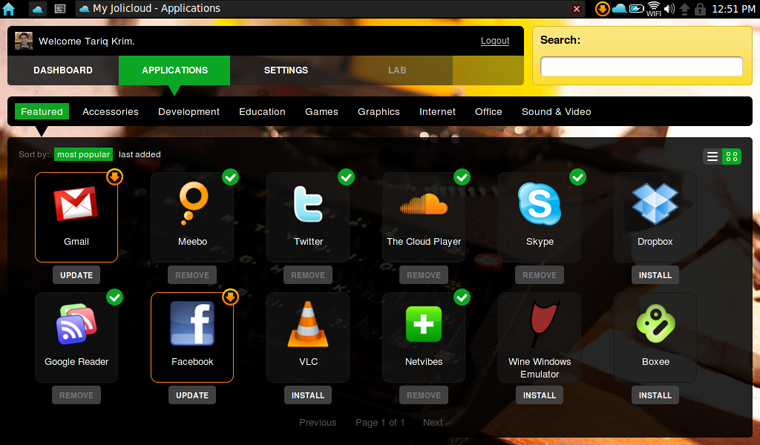This screenshot has height=445, width=760.
Task: Install the VLC app
Action: coord(308,395)
